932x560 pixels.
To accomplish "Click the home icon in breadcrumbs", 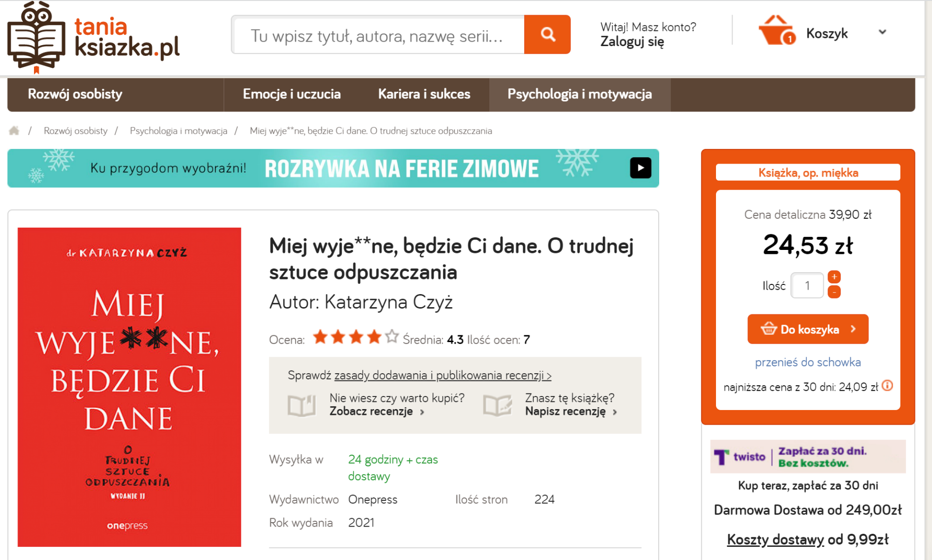I will [x=14, y=131].
